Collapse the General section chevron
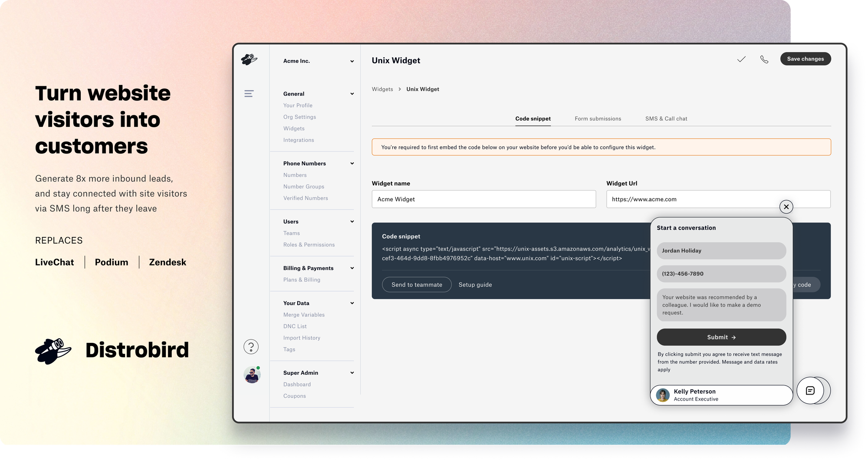Image resolution: width=868 pixels, height=461 pixels. point(352,94)
